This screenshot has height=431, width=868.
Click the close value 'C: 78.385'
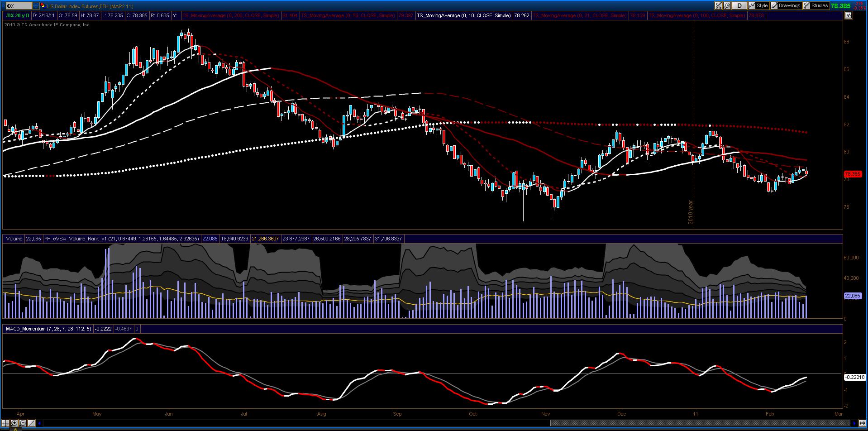coord(137,15)
